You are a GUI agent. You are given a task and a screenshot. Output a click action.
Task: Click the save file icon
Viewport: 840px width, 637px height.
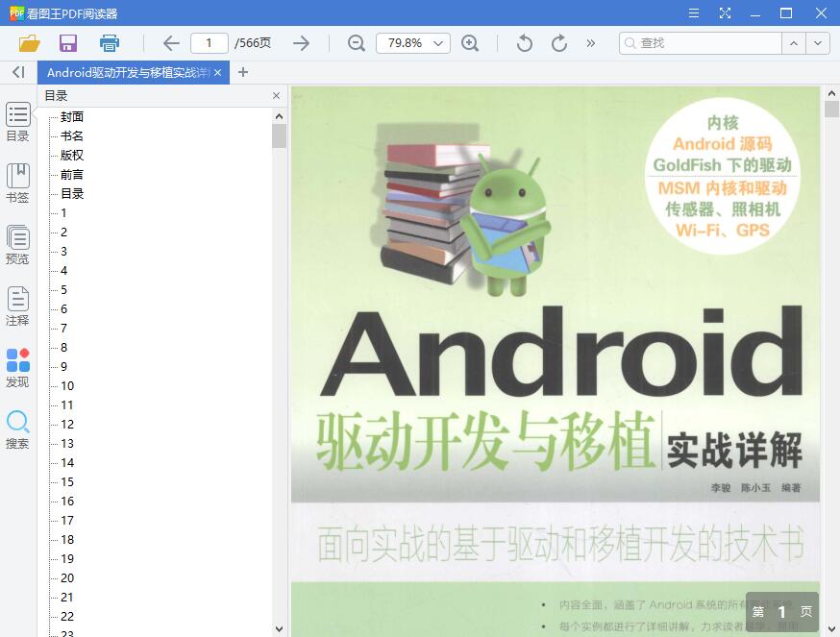[67, 42]
